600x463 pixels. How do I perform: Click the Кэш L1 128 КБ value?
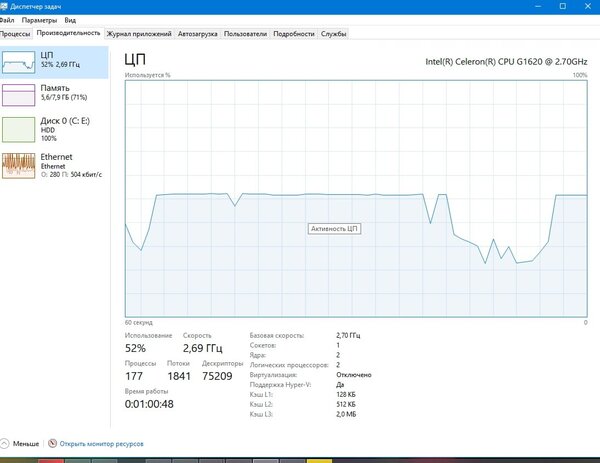(346, 395)
